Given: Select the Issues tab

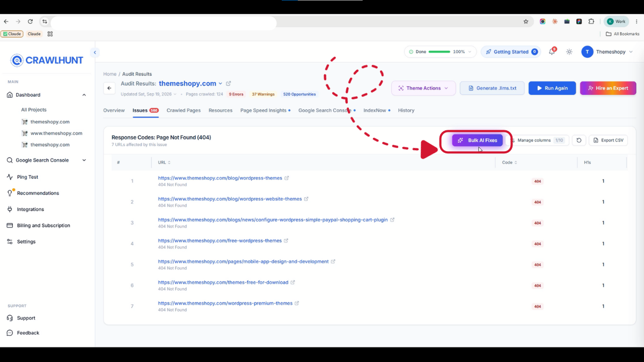Looking at the screenshot, I should coord(145,110).
